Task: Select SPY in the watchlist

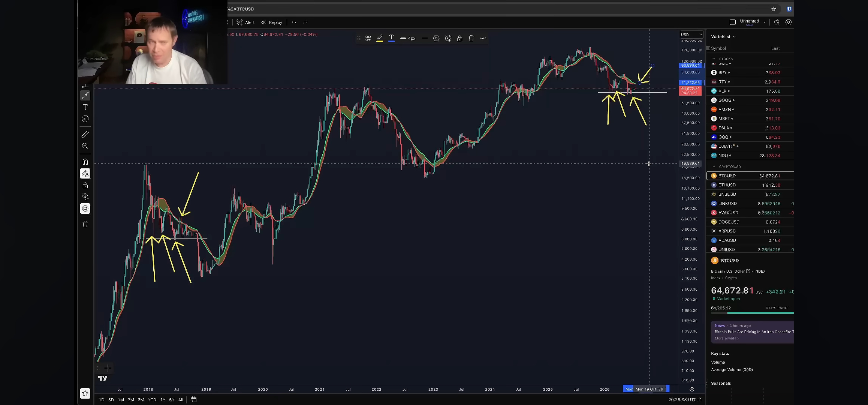Action: (x=750, y=73)
